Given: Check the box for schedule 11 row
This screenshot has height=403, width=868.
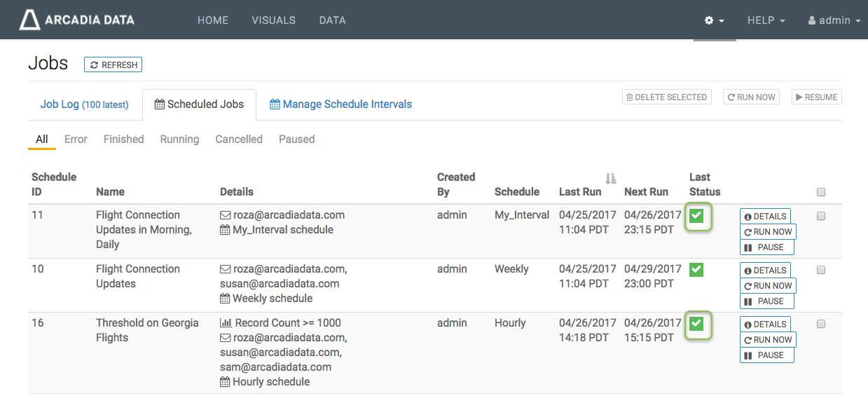Looking at the screenshot, I should click(x=821, y=216).
